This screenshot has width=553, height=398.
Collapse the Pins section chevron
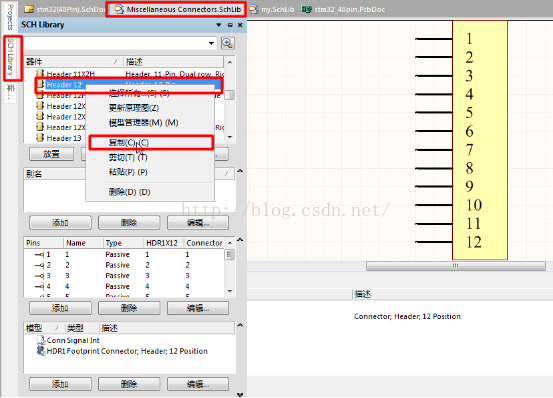pyautogui.click(x=240, y=240)
